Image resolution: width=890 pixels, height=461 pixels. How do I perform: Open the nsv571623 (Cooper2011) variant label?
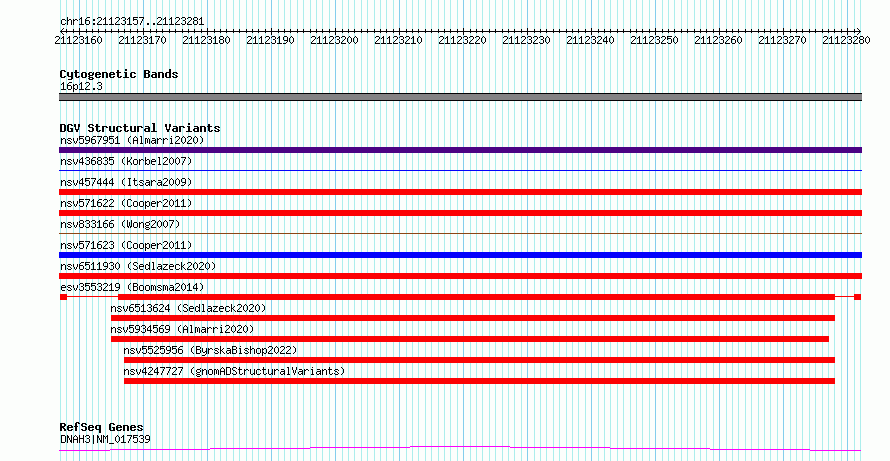point(126,245)
